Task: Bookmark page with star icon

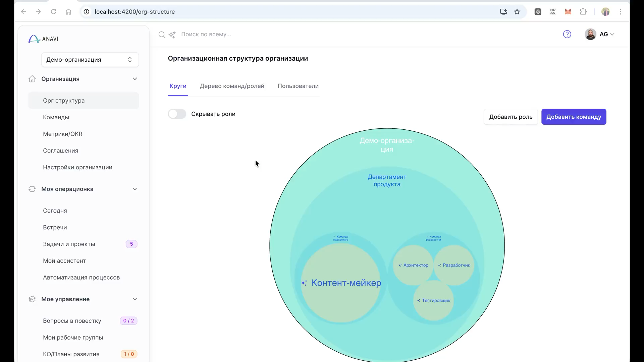Action: point(517,12)
